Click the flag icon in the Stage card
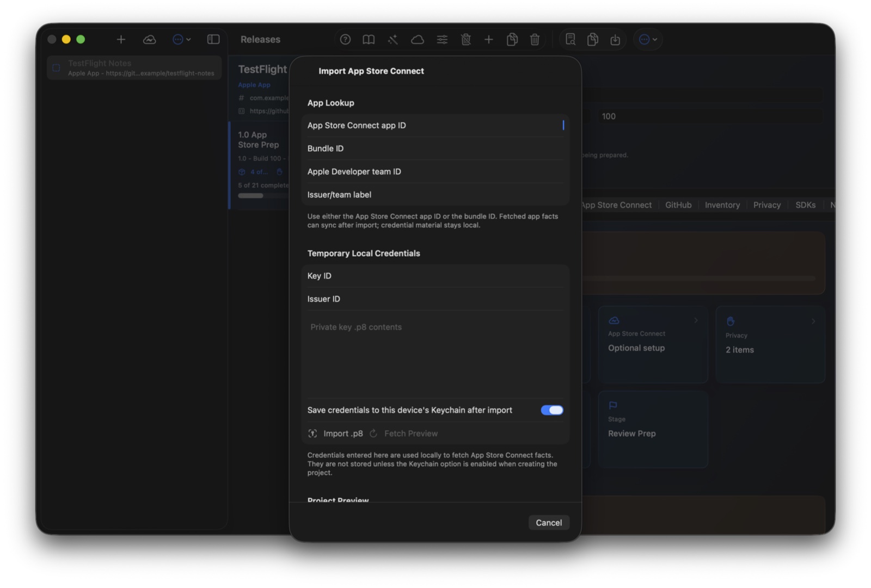The width and height of the screenshot is (871, 588). pyautogui.click(x=613, y=405)
